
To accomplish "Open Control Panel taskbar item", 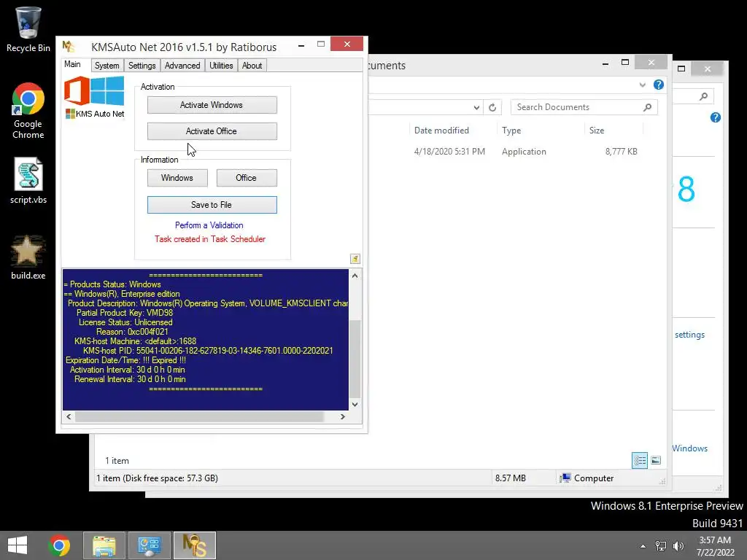I will [149, 545].
